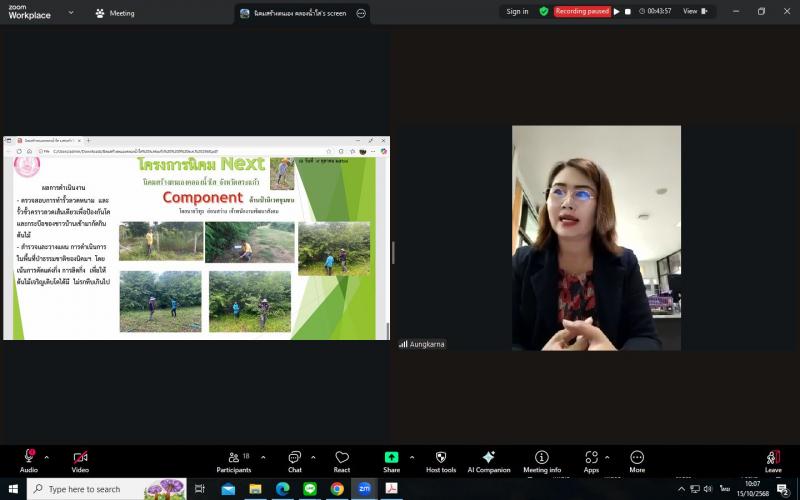This screenshot has width=800, height=500.
Task: Click the Copilot icon in the shared browser
Action: click(383, 152)
